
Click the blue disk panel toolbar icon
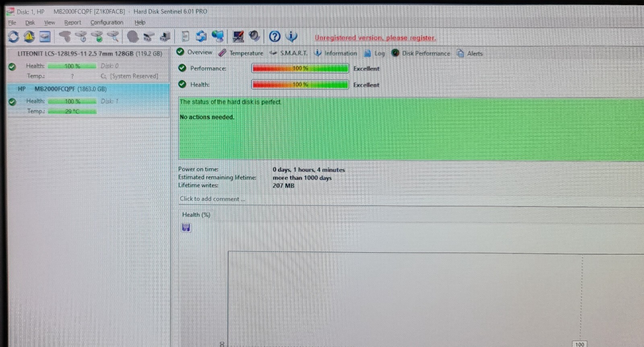(x=45, y=37)
